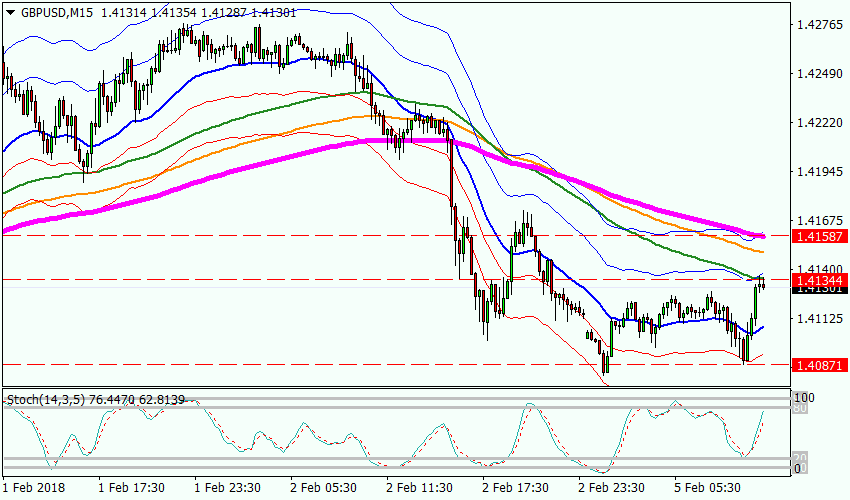Select the red 1.41344 price level label

pos(819,280)
